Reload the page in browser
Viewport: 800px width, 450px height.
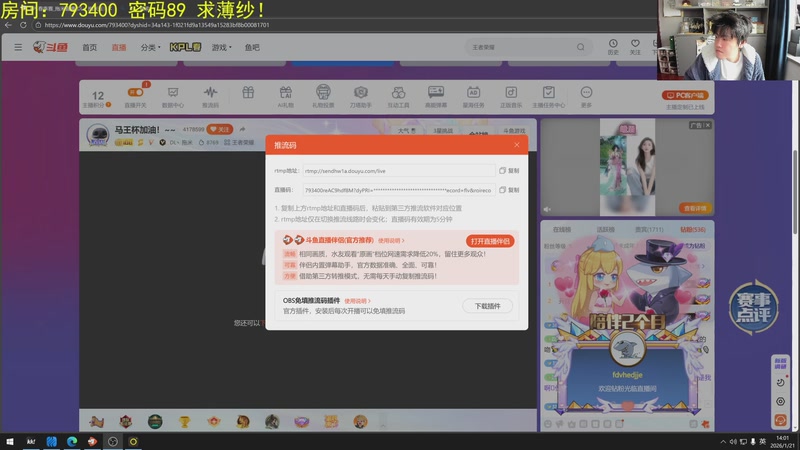(23, 24)
